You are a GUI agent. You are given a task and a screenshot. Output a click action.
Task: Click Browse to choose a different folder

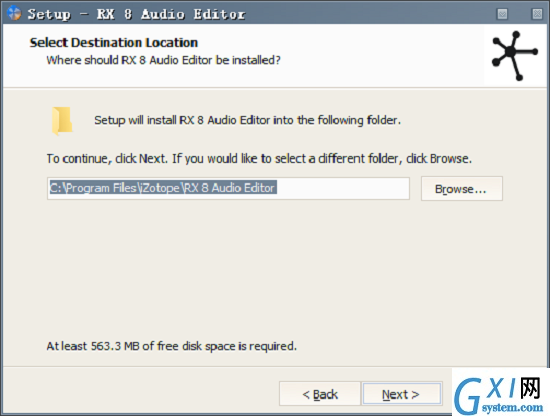[462, 189]
